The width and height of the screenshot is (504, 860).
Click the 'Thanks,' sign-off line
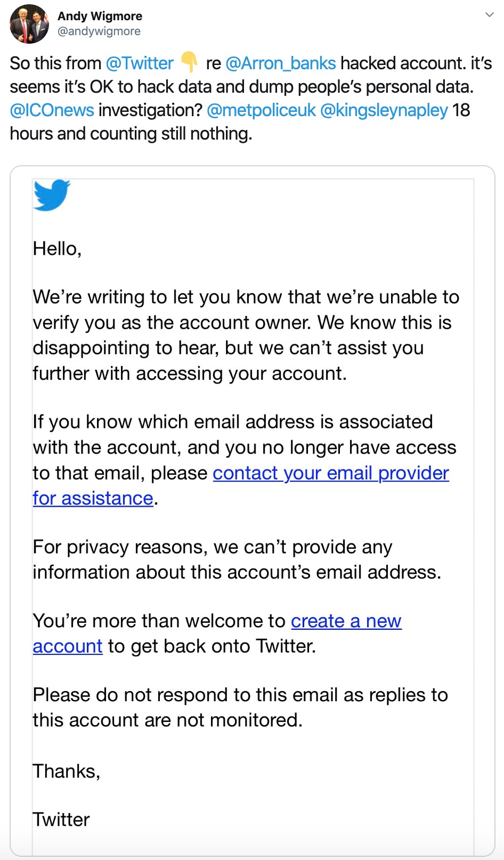click(x=67, y=772)
